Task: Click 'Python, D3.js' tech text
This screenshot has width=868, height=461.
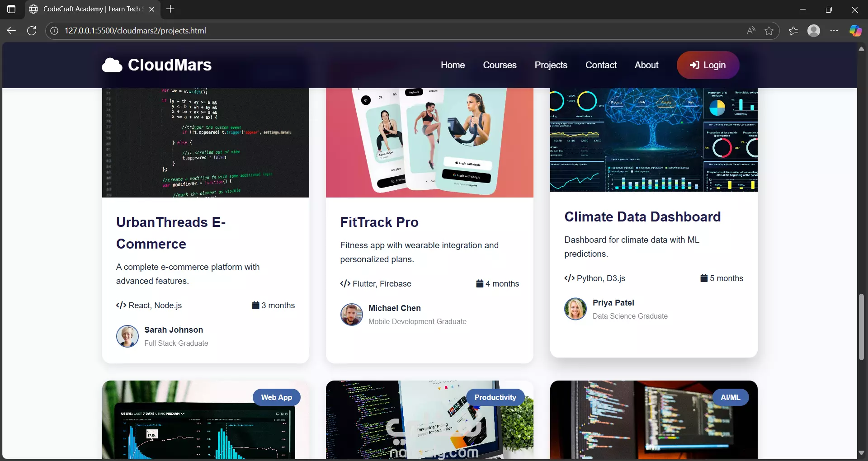Action: (x=601, y=278)
